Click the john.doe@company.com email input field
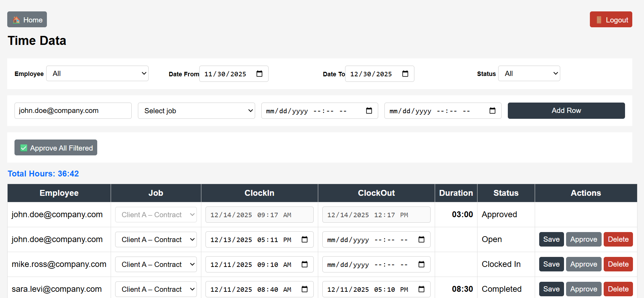Screen dimensions: 644x298 tap(73, 111)
